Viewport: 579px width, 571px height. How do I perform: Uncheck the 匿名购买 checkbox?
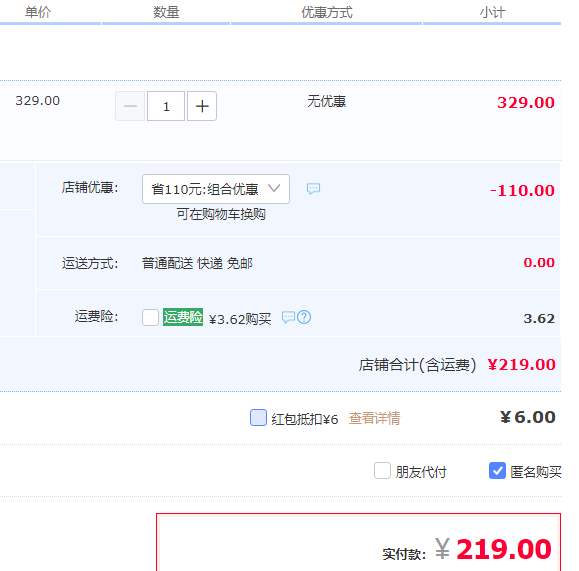point(497,471)
